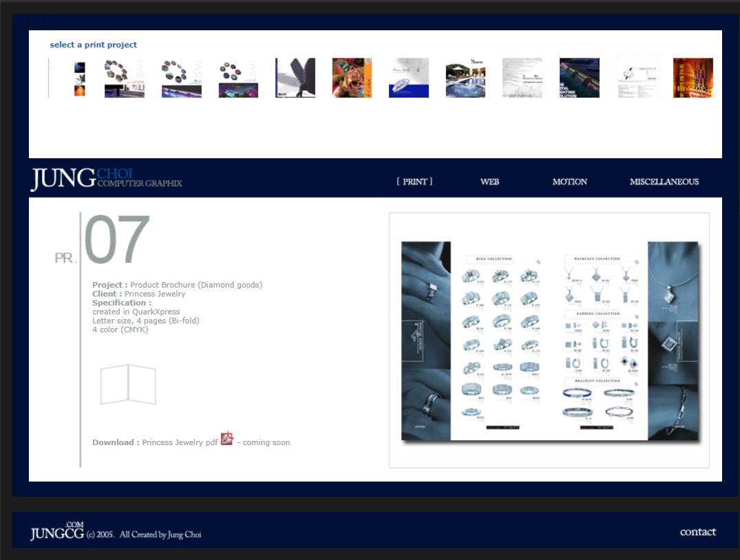Open the colorful orange-striped artwork thumbnail
Image resolution: width=740 pixels, height=560 pixels.
pyautogui.click(x=352, y=78)
